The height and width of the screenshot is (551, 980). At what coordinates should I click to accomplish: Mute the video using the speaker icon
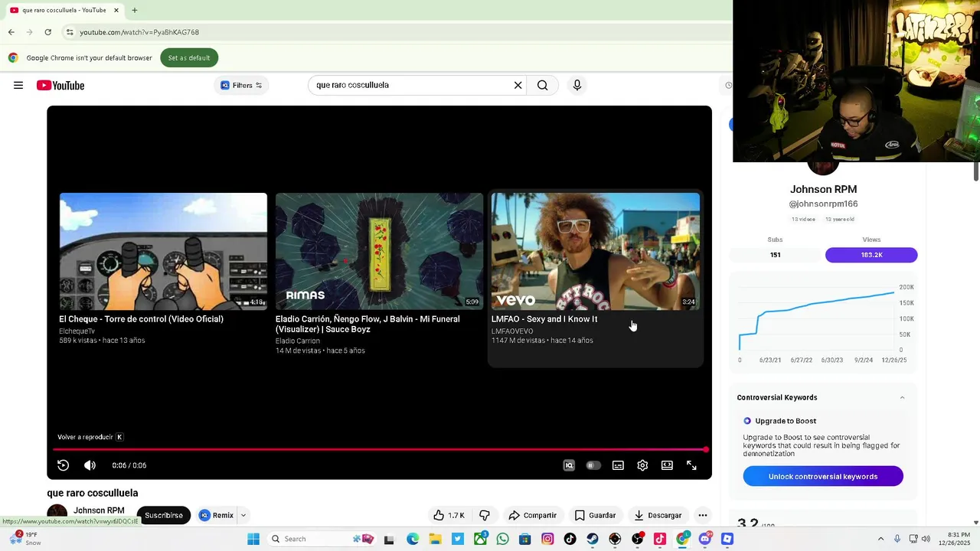90,465
